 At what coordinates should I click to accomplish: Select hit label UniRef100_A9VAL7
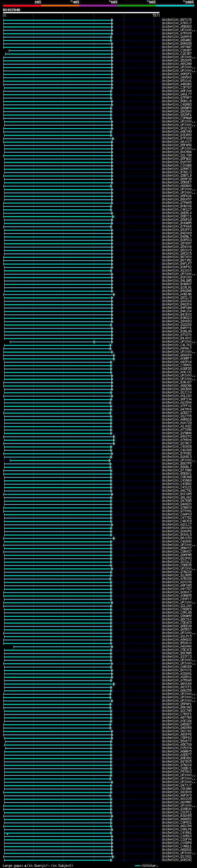[x=177, y=349]
